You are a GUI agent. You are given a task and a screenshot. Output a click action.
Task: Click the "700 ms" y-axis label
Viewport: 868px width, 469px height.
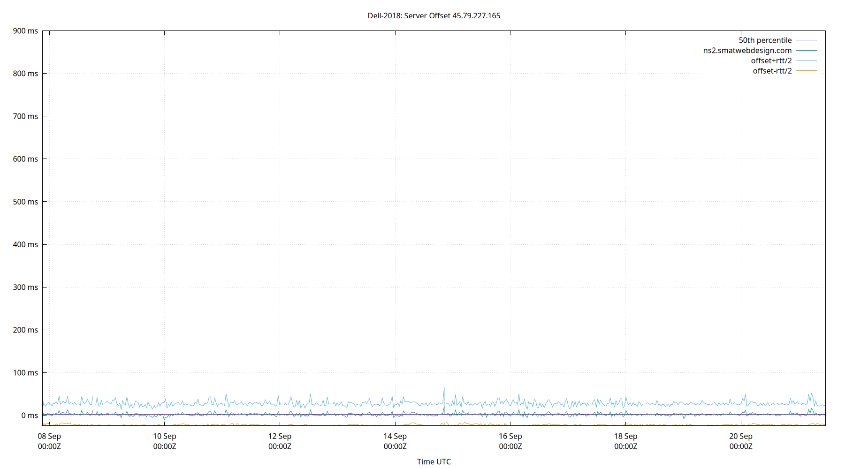[x=25, y=116]
